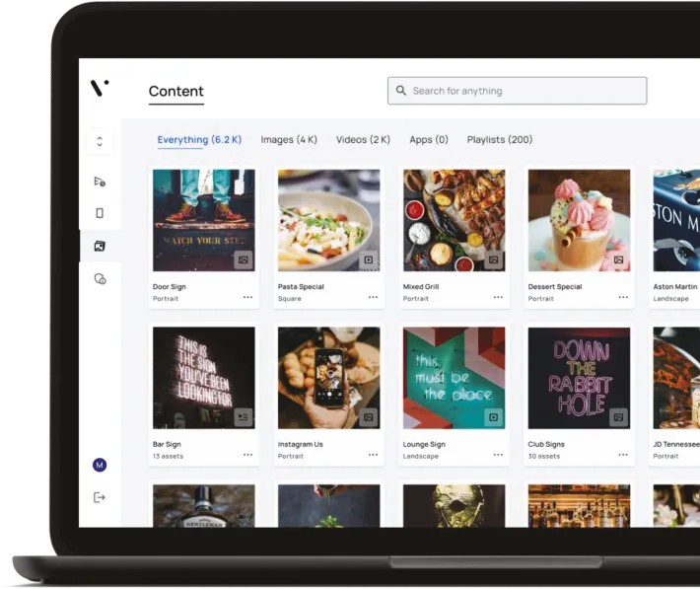Switch to the Images (4 K) tab
Image resolution: width=700 pixels, height=589 pixels.
[x=289, y=140]
